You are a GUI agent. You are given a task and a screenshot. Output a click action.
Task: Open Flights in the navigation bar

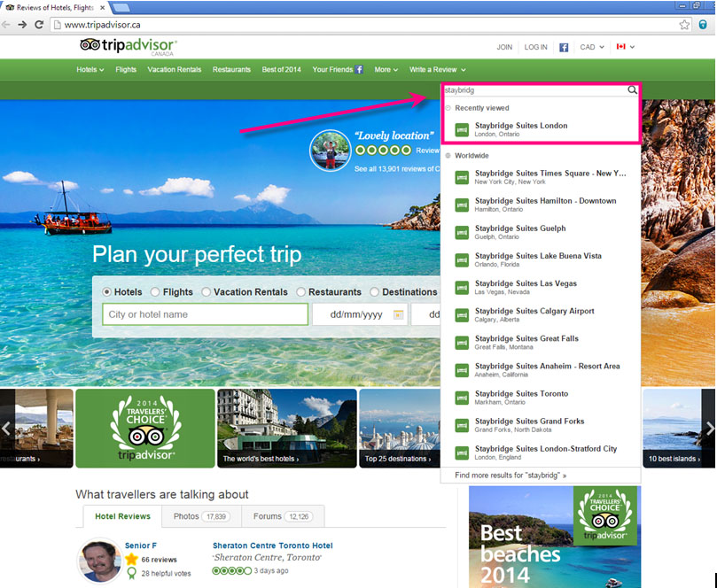coord(126,70)
